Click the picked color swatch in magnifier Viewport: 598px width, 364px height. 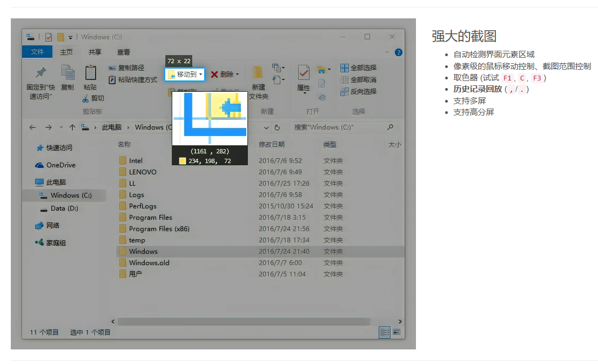point(183,161)
